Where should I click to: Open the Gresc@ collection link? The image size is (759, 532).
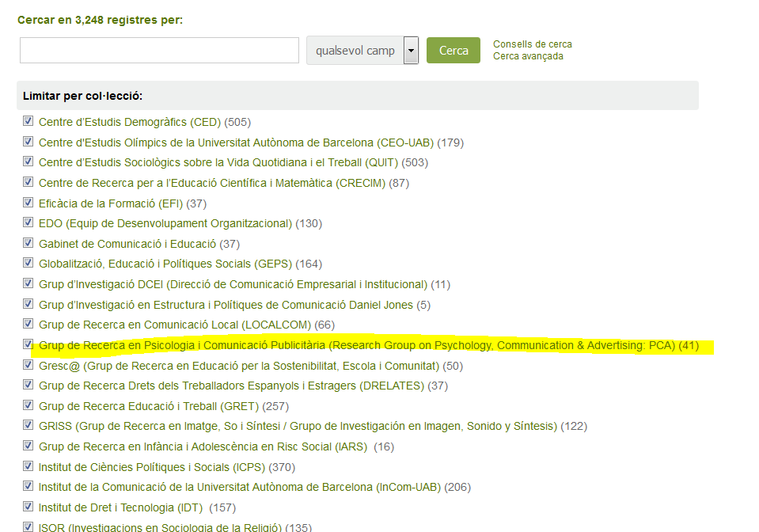tap(238, 366)
